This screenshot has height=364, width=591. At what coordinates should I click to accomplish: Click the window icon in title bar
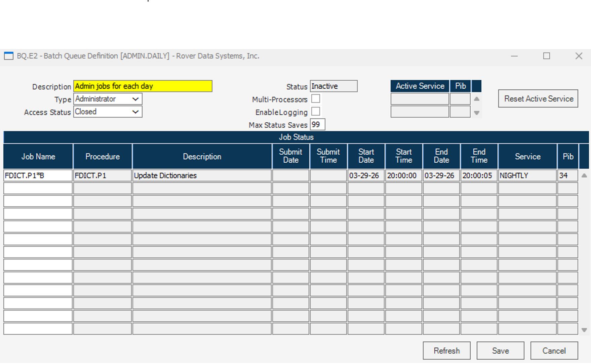coord(8,56)
